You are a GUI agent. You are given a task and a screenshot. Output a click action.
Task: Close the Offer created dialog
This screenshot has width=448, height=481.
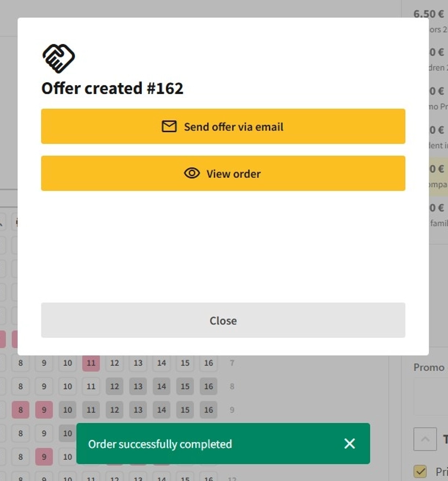pos(223,320)
